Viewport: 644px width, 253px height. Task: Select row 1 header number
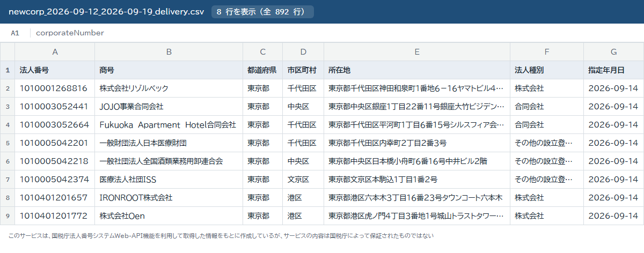8,70
